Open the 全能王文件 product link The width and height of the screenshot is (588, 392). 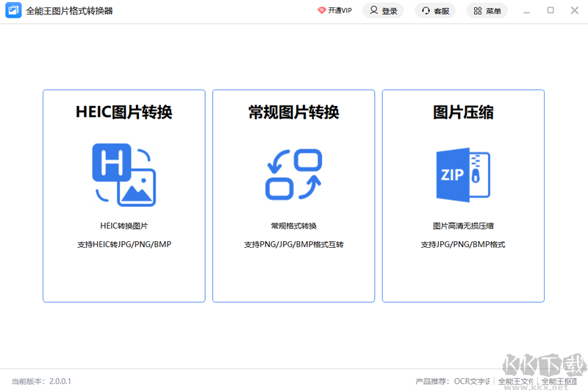(515, 381)
